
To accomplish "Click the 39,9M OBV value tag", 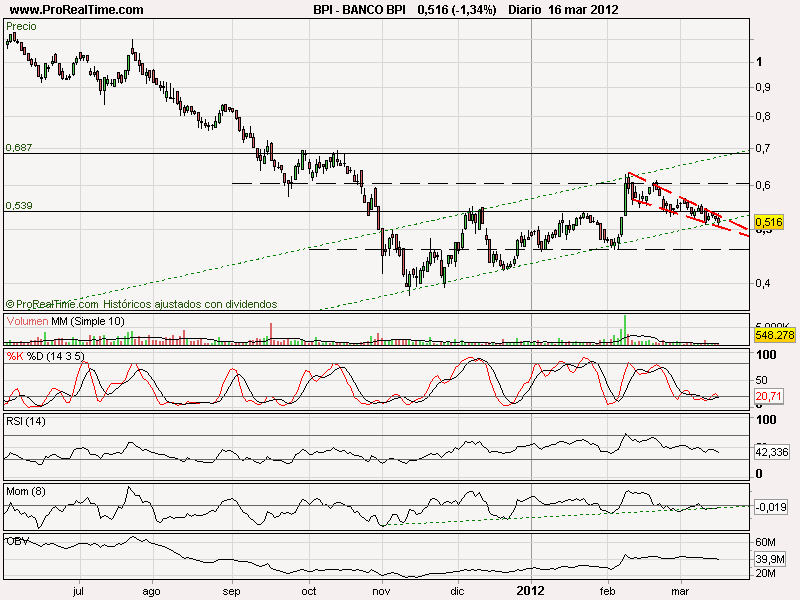I will 770,559.
